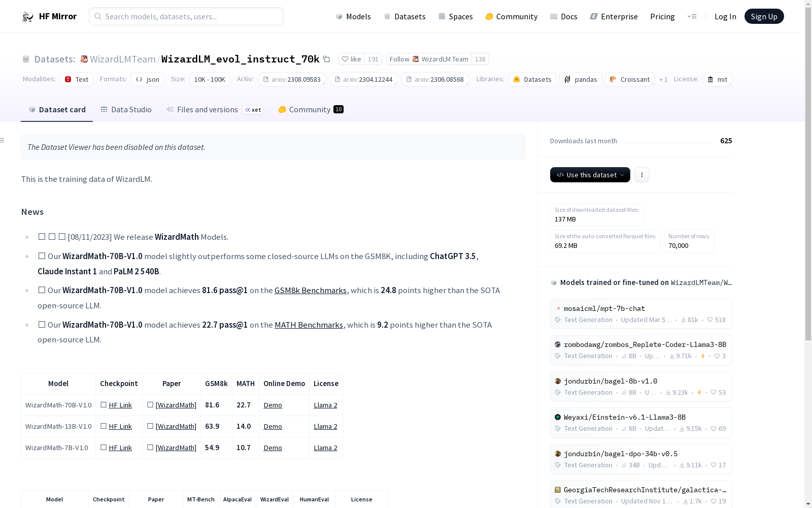Click the Sign Up button
Viewport: 812px width, 508px height.
764,16
